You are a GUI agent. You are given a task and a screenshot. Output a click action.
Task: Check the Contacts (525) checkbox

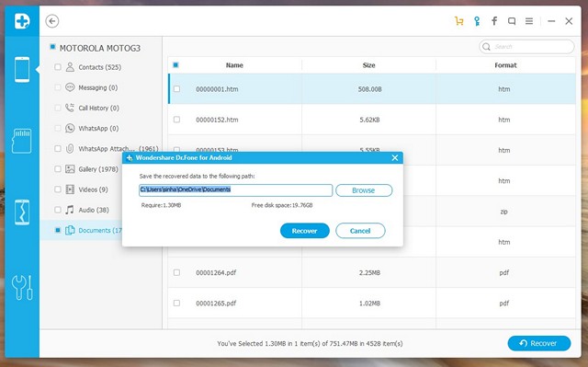[58, 67]
